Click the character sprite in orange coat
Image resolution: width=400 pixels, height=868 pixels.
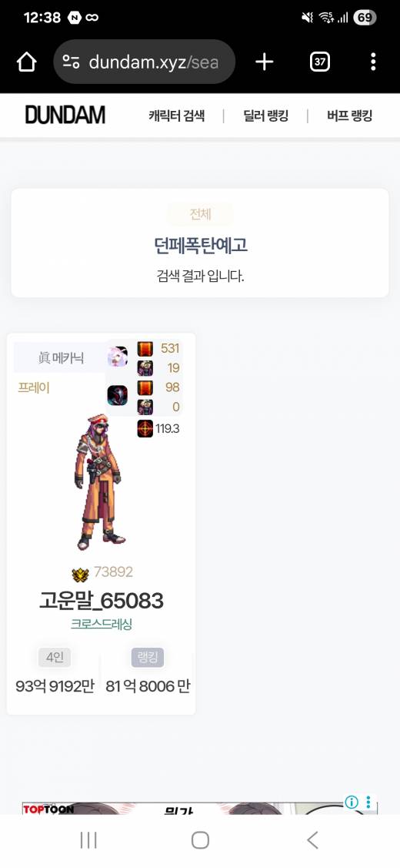click(98, 481)
